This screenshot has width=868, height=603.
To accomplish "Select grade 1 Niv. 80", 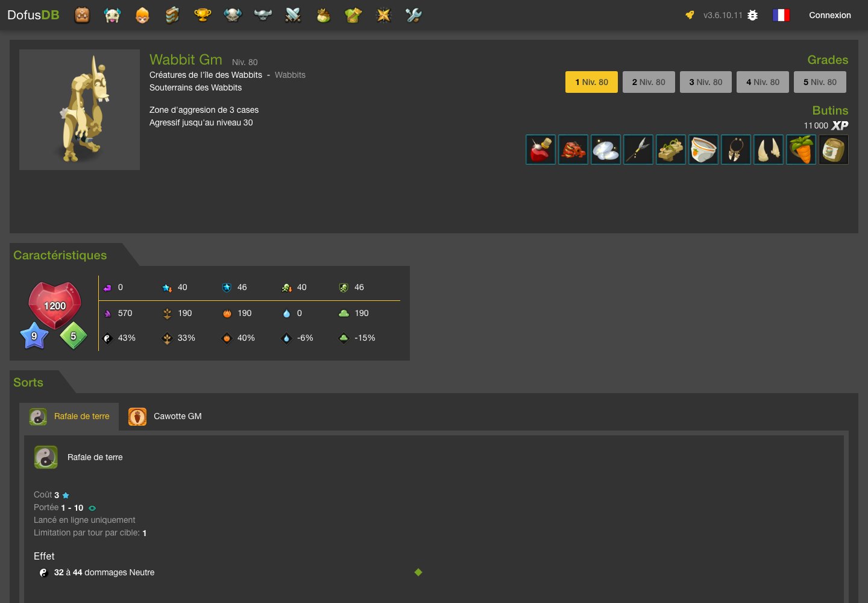I will [x=591, y=82].
